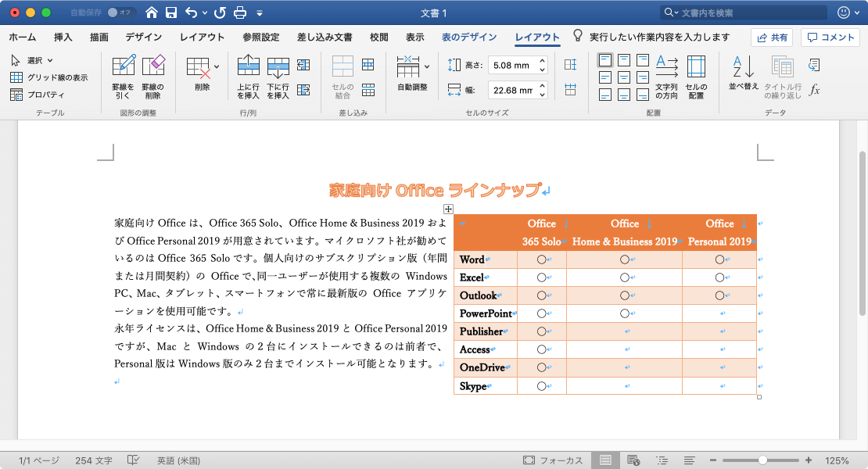Expand the Undo history dropdown arrow

click(x=205, y=13)
